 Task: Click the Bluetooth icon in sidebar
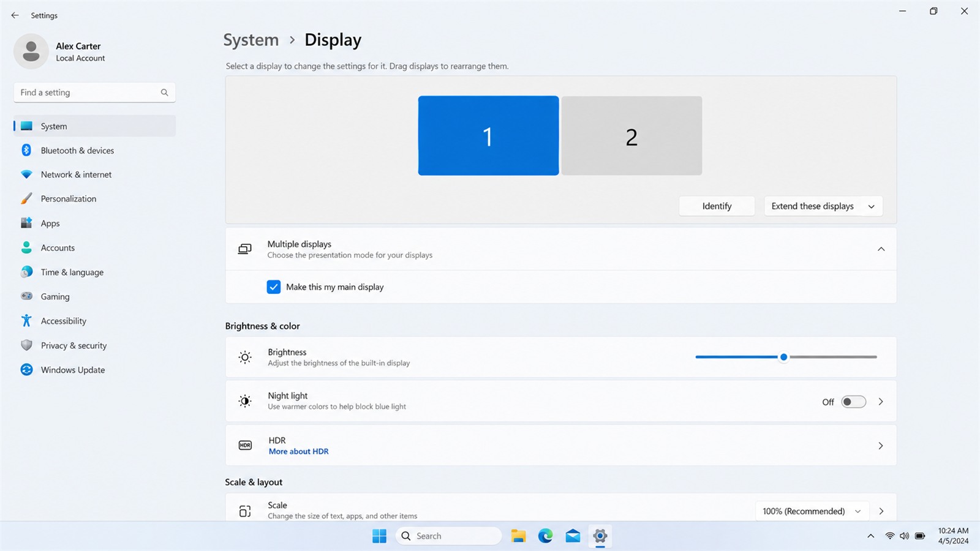point(26,150)
